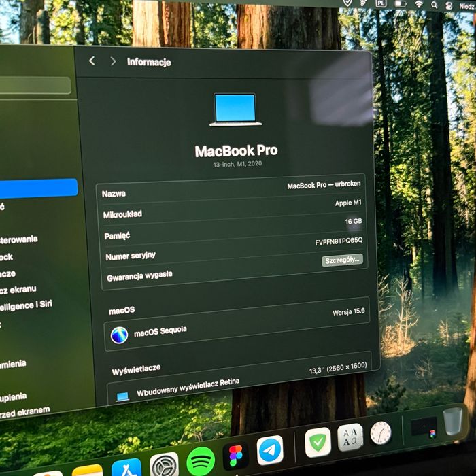Open the Wi-Fi menu bar icon
The height and width of the screenshot is (476, 476).
click(419, 4)
